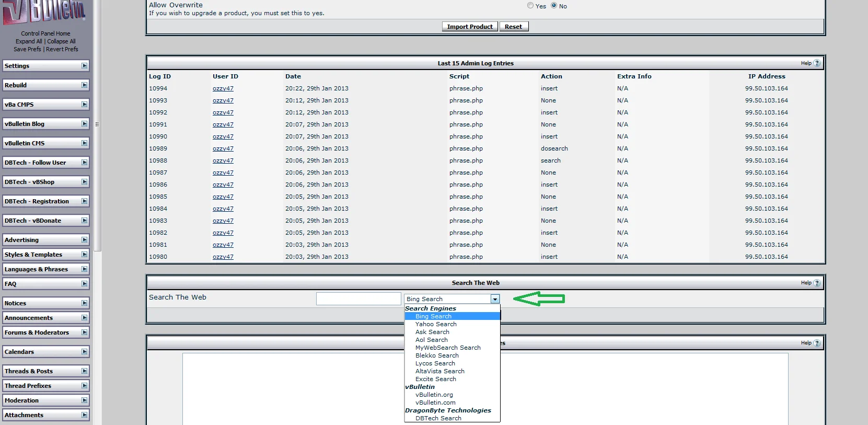
Task: Focus the Search The Web text field
Action: (358, 298)
